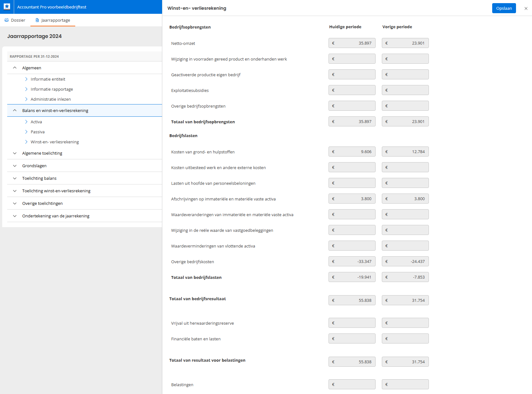This screenshot has height=394, width=532.
Task: Open the Activa tree item
Action: 36,122
